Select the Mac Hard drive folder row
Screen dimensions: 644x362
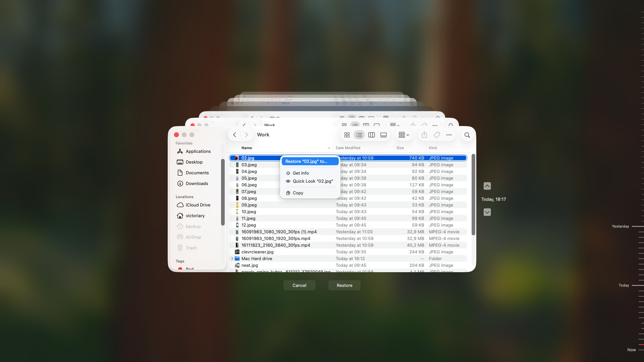pos(348,258)
